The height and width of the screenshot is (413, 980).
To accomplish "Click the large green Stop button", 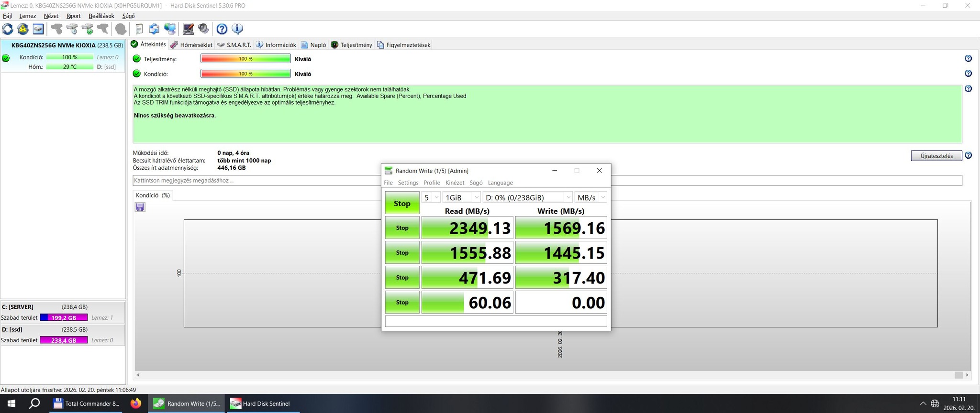I will (x=402, y=203).
